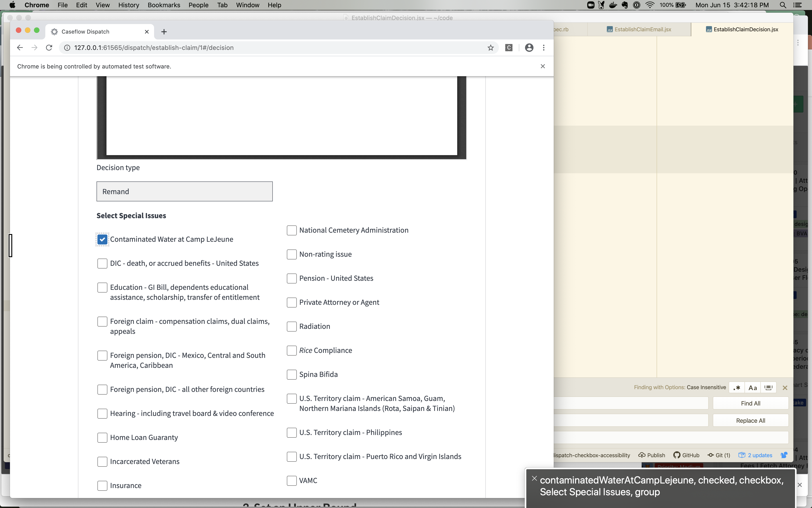
Task: Click Publish in editor status bar
Action: 652,455
